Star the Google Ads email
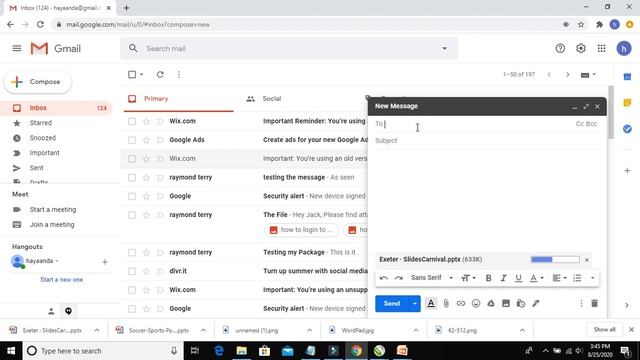The height and width of the screenshot is (360, 640). 146,140
